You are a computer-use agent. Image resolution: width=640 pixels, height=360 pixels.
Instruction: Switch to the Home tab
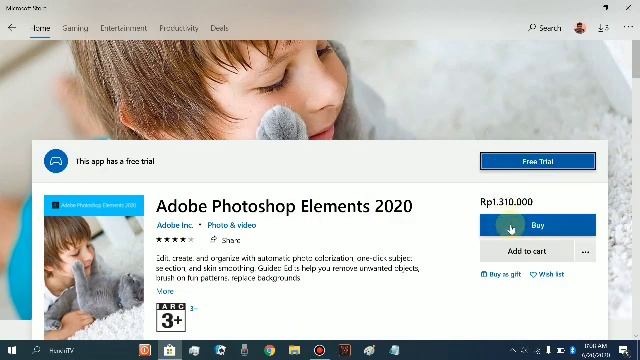(41, 28)
